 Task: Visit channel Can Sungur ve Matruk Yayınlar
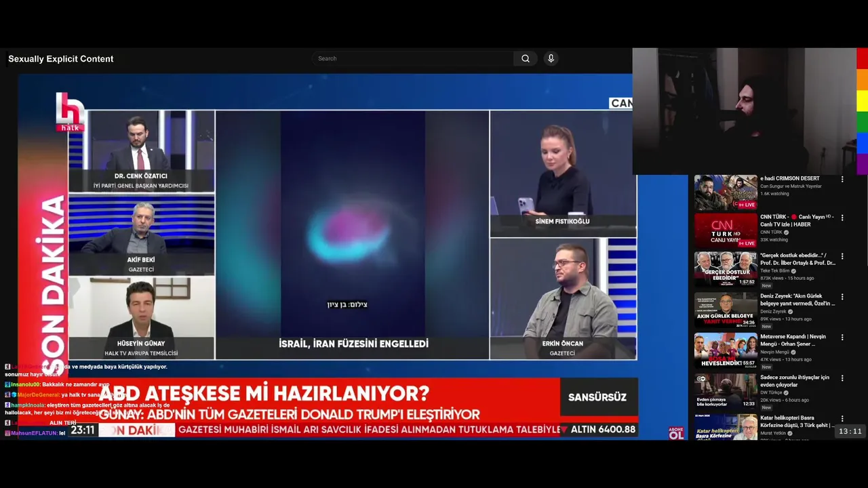click(791, 186)
